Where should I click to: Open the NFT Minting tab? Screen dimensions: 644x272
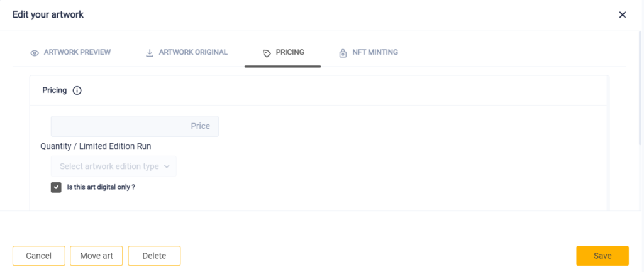pyautogui.click(x=369, y=53)
